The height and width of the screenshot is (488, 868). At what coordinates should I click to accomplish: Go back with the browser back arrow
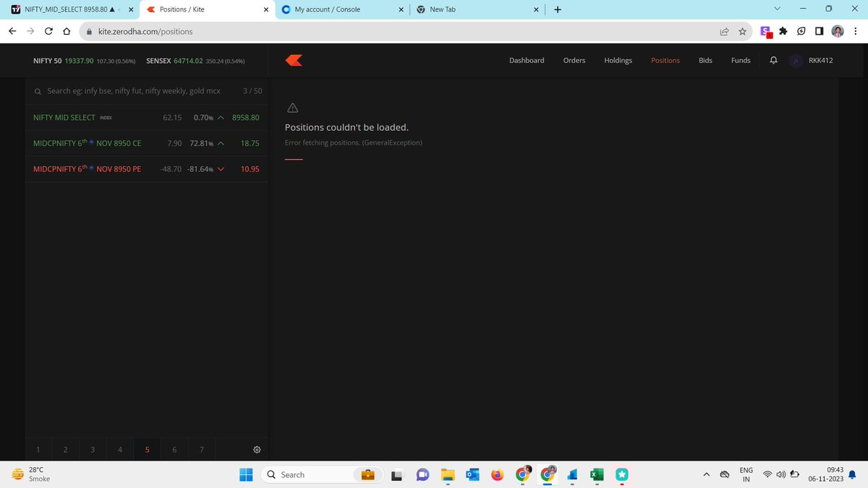(12, 32)
